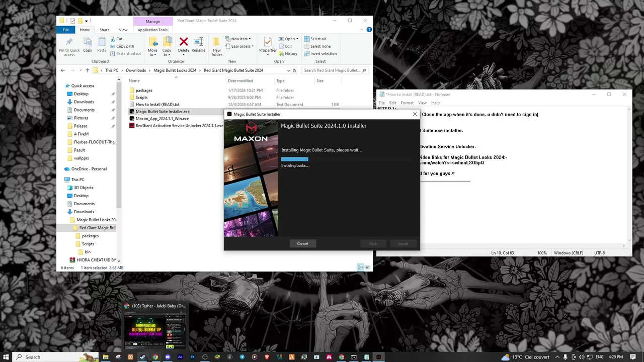Click Select all in the ribbon
Screen dimensions: 644x362
[315, 39]
